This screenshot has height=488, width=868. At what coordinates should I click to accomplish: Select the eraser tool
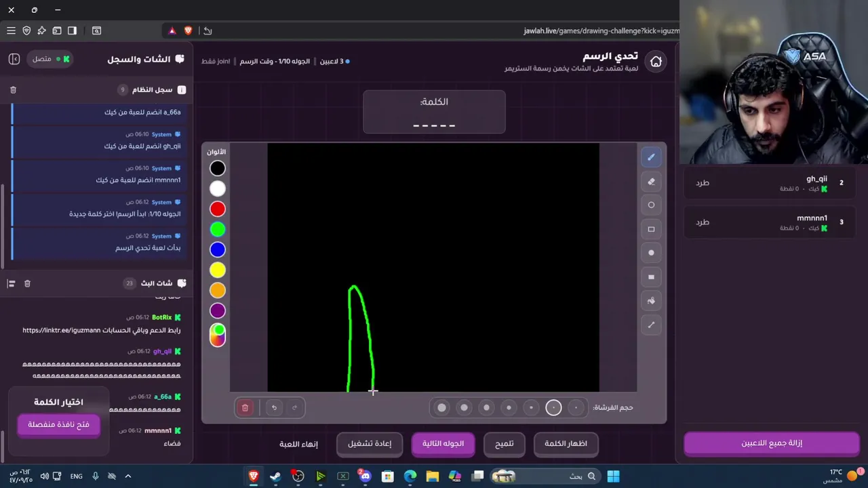click(x=651, y=181)
